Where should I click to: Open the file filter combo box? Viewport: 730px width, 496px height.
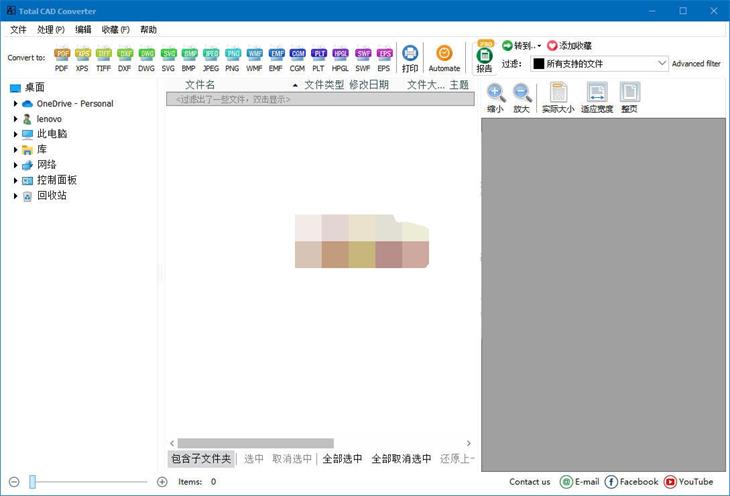click(x=600, y=63)
